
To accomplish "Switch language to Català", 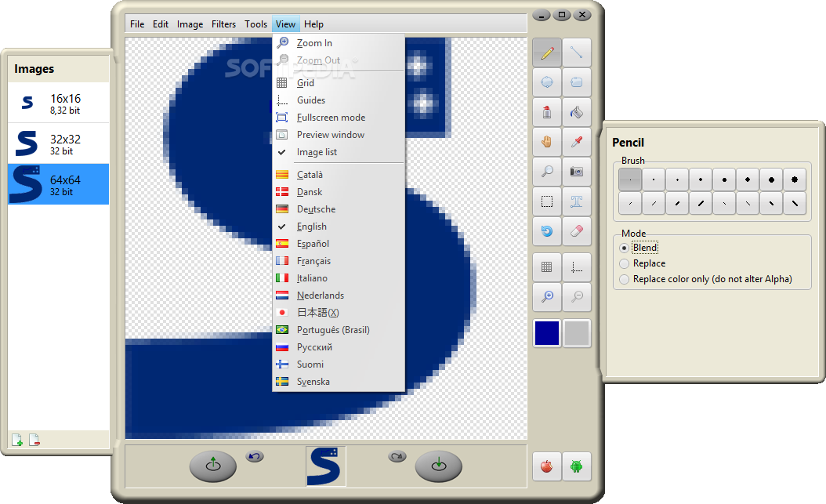I will point(339,175).
